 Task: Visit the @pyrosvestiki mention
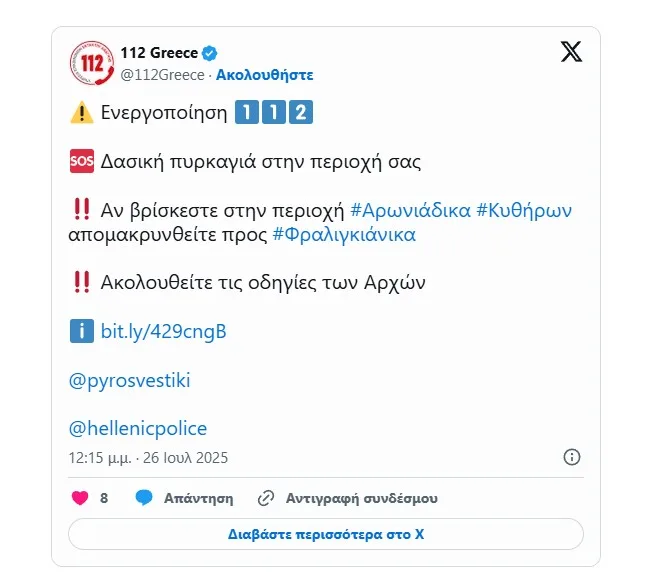130,381
